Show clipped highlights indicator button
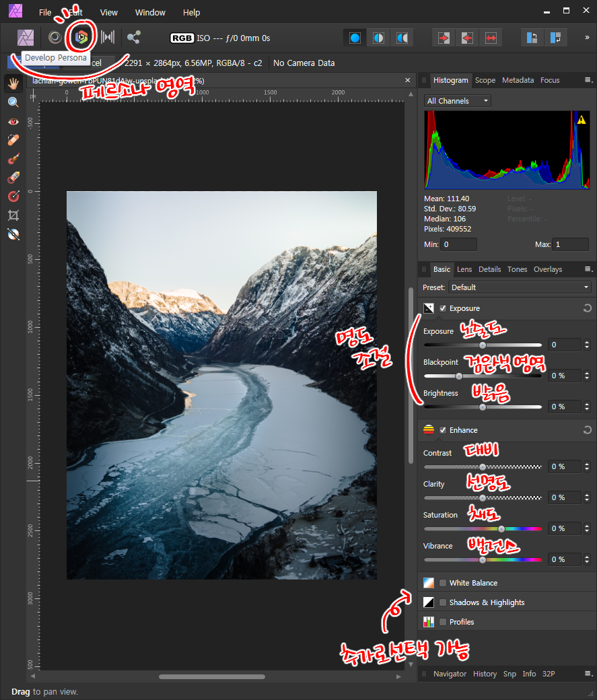The image size is (597, 700). pos(355,38)
